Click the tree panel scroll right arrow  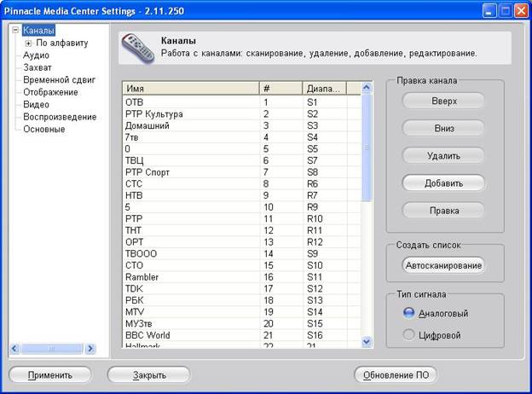tap(90, 349)
